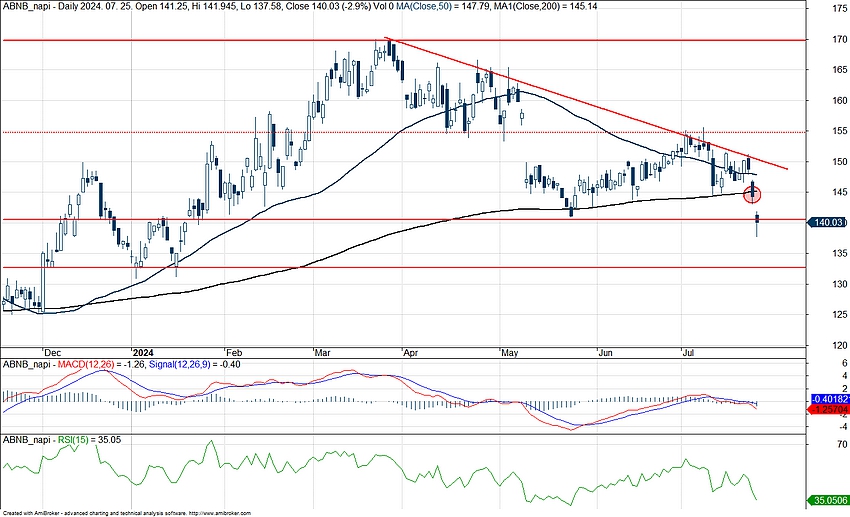Click the Mar label on the time axis
Image resolution: width=850 pixels, height=517 pixels.
[323, 353]
